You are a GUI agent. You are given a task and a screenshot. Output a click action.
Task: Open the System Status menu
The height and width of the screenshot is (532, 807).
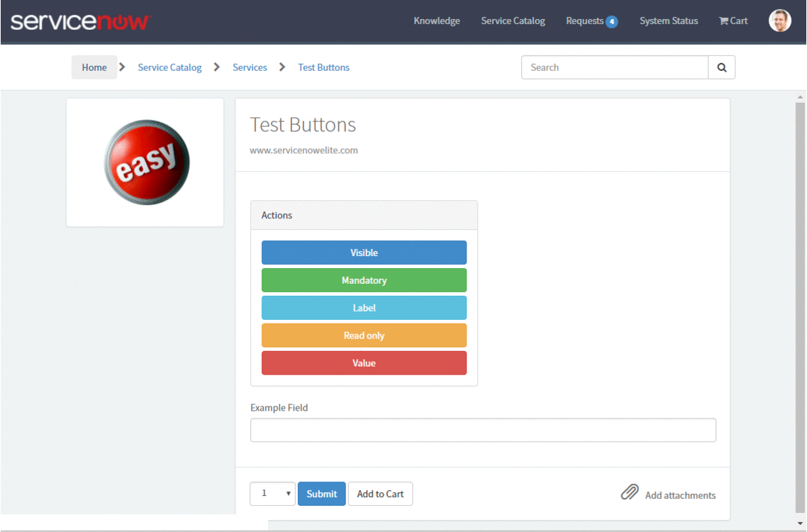click(x=668, y=21)
